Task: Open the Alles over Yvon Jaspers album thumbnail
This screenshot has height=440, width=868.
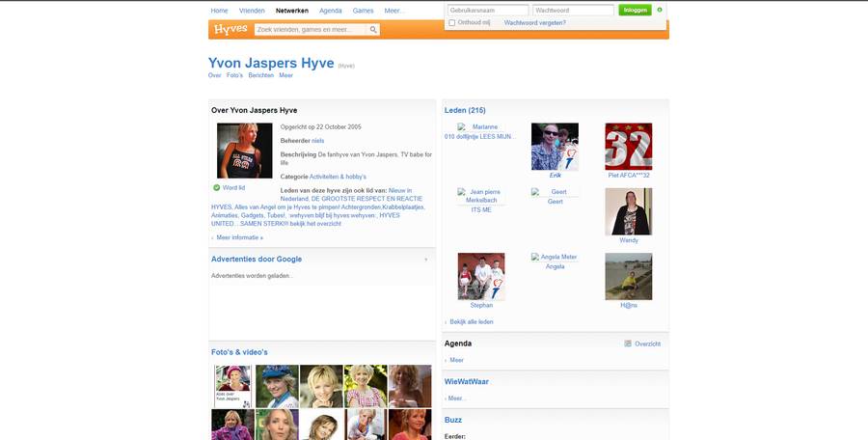Action: [x=233, y=386]
